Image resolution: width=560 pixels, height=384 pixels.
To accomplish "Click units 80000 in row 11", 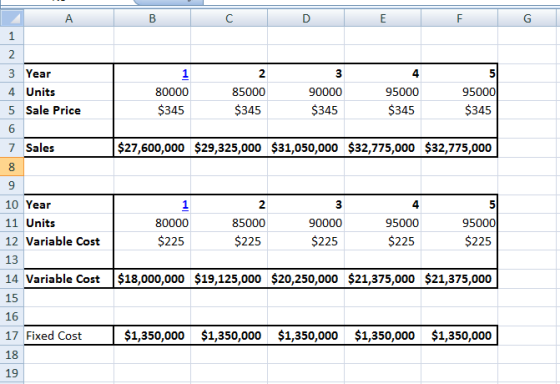I will (x=172, y=223).
